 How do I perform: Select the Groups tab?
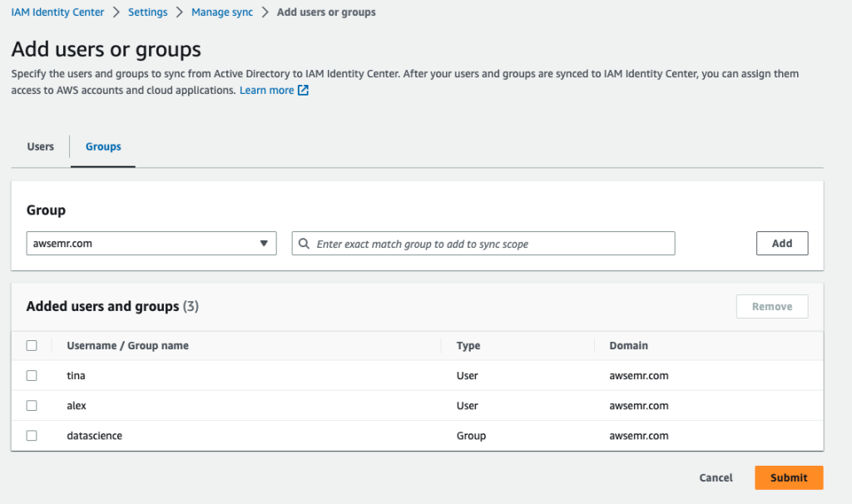click(x=103, y=147)
